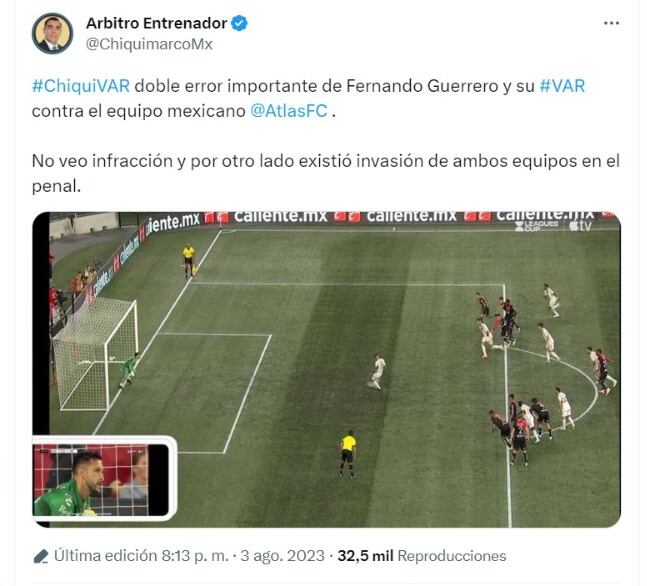Click the Leagues Cup logo in video

(x=537, y=226)
